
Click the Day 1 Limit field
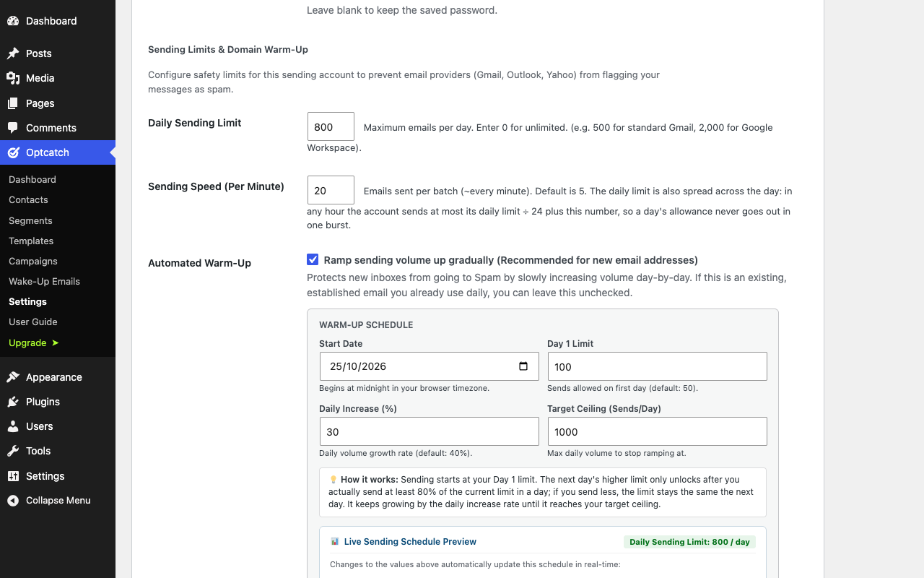point(658,366)
